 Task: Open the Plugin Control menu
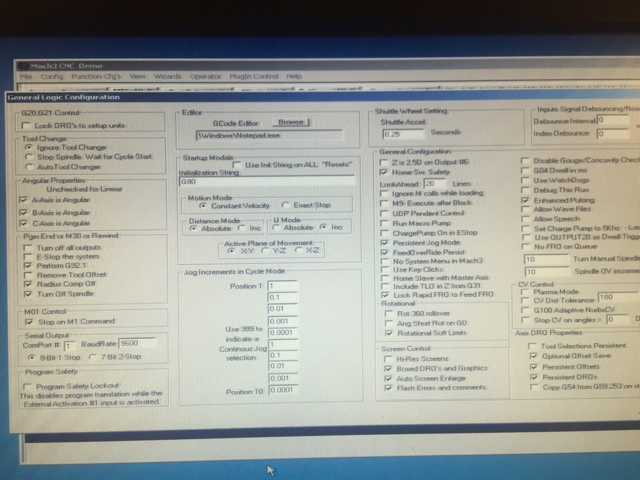coord(252,76)
